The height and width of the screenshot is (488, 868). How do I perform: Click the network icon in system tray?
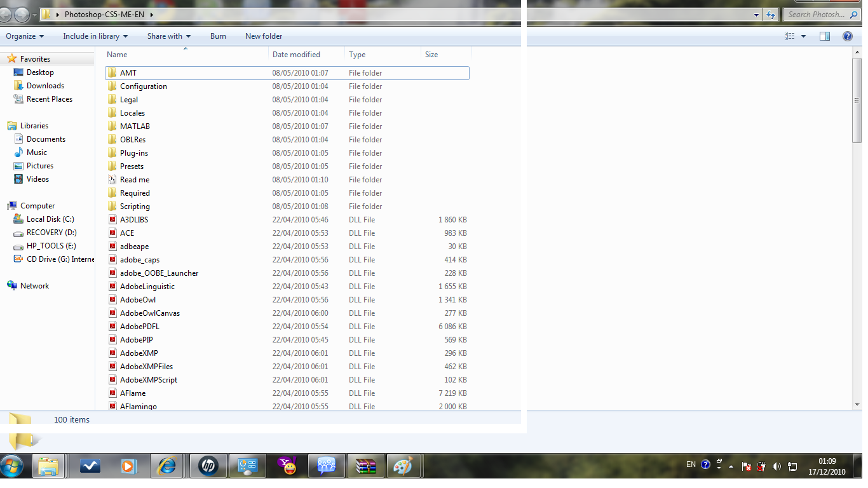(x=792, y=466)
